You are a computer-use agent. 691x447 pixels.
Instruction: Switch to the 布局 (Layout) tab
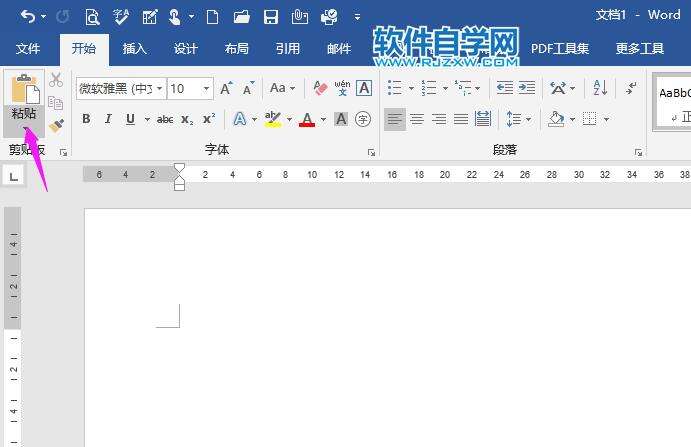[x=237, y=48]
